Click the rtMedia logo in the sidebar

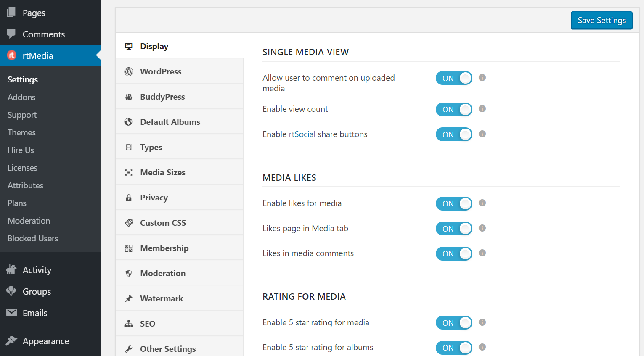(11, 55)
